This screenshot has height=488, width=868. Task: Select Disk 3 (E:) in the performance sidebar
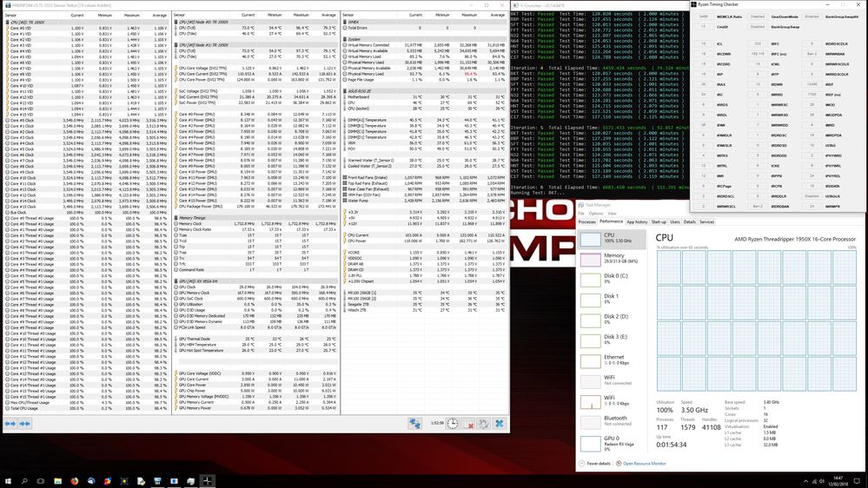click(x=612, y=340)
